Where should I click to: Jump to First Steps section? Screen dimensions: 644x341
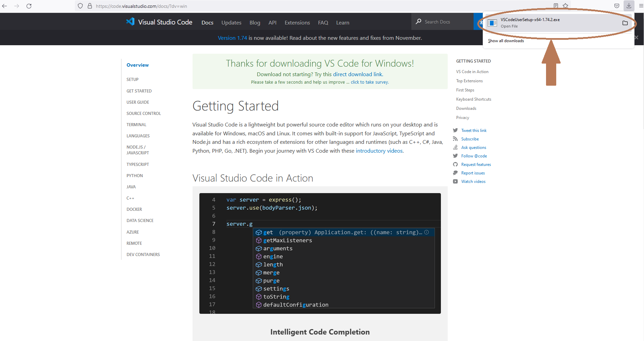click(465, 90)
